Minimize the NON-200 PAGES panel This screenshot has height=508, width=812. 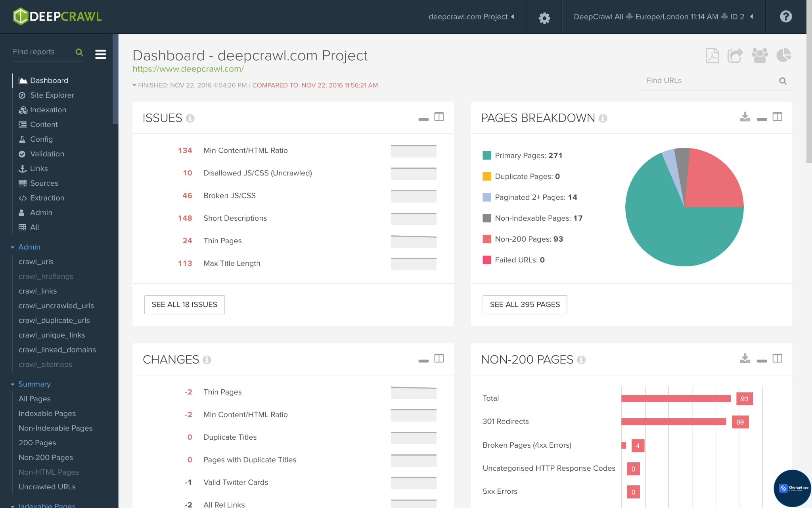coord(762,361)
